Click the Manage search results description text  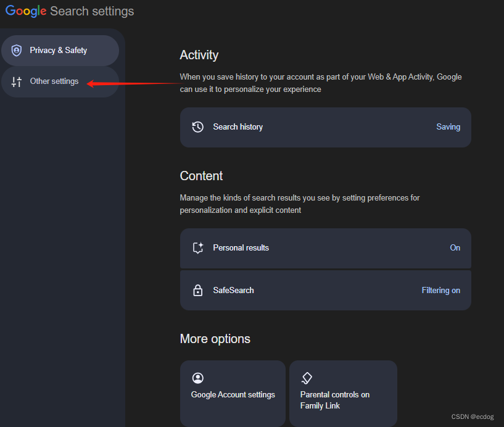pyautogui.click(x=300, y=204)
